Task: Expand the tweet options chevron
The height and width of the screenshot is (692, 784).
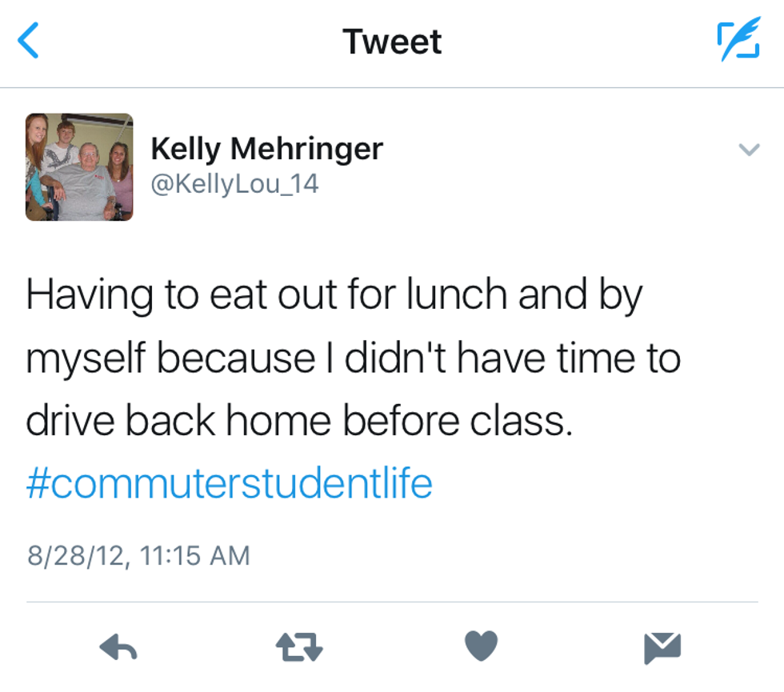Action: [749, 150]
